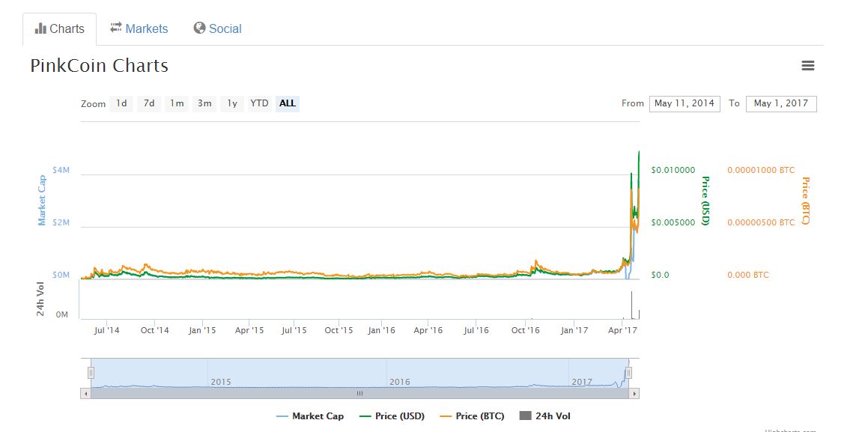Click the 0.00001000 BTC axis label

[761, 171]
